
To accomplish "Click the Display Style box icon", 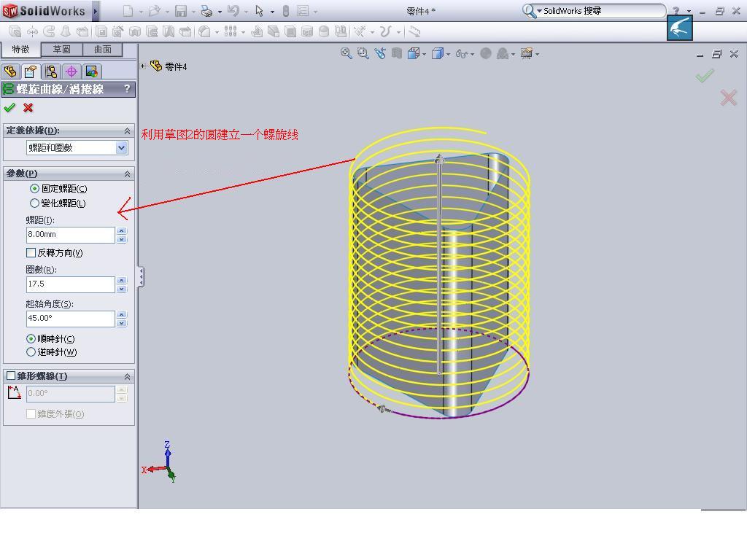I will (438, 53).
